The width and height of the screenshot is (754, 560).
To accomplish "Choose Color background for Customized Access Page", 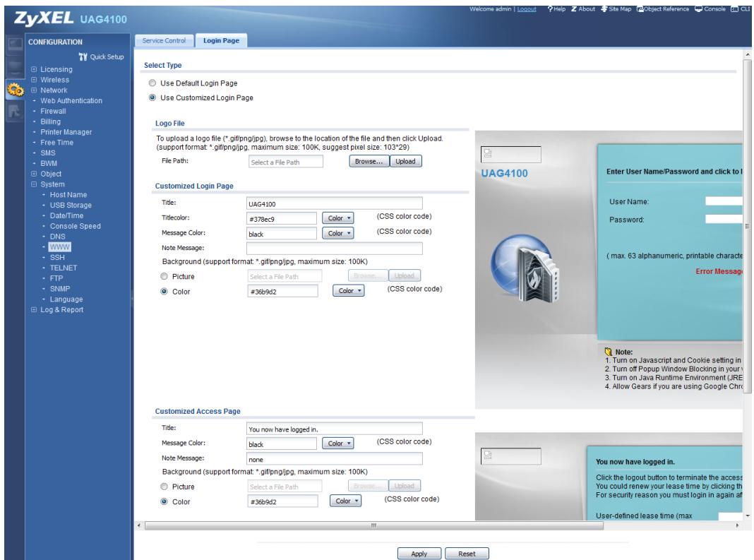I will click(164, 502).
